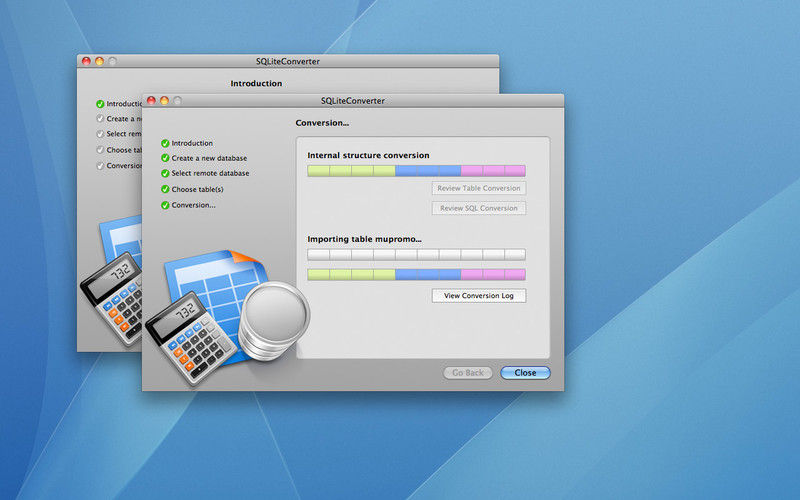Click the front window SQLiteConverter title bar
The image size is (800, 500).
[x=353, y=101]
